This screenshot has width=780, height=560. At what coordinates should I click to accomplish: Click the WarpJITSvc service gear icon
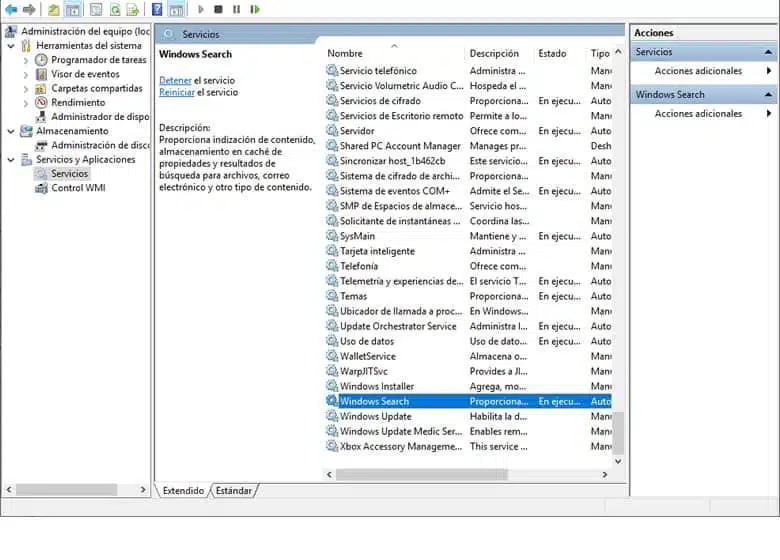click(x=332, y=371)
